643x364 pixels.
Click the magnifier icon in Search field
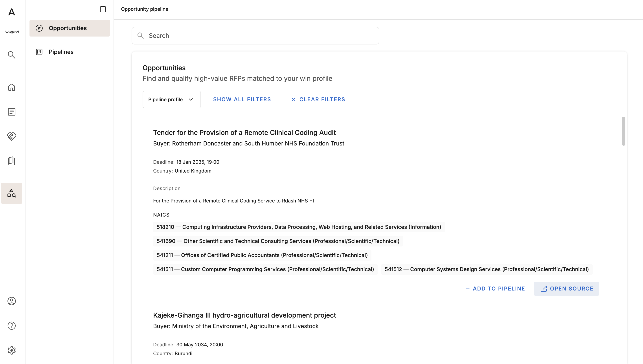141,35
